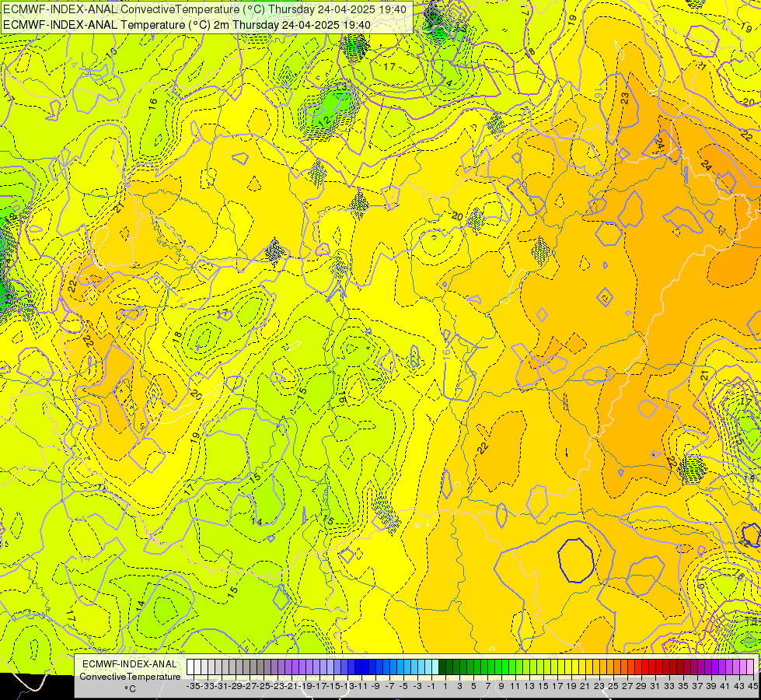Viewport: 761px width, 700px height.
Task: Click the '23' contour label on the map
Action: 625,98
